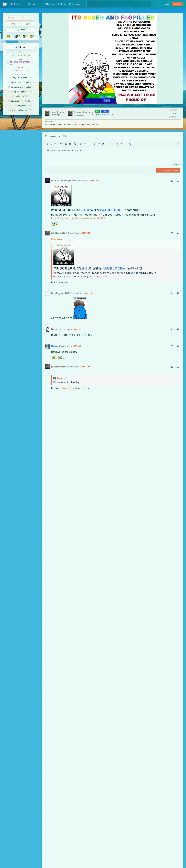Open the white_background tag

19,110
